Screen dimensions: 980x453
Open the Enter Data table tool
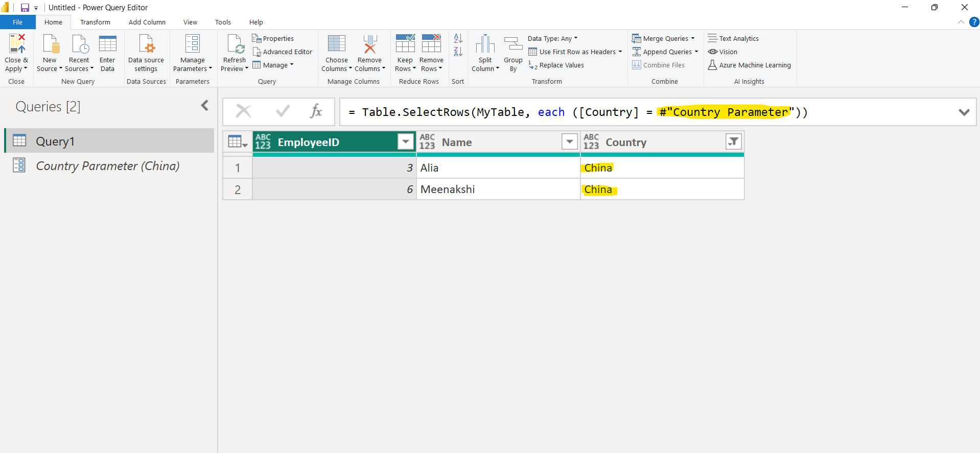click(107, 44)
